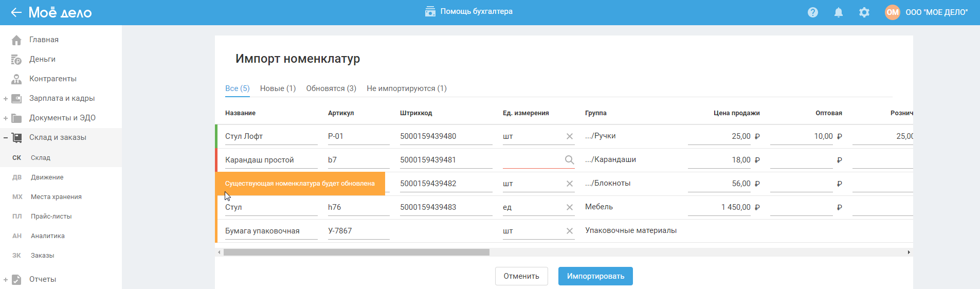Viewport: 980px width, 289px height.
Task: Expand the Отчеты section
Action: 6,280
